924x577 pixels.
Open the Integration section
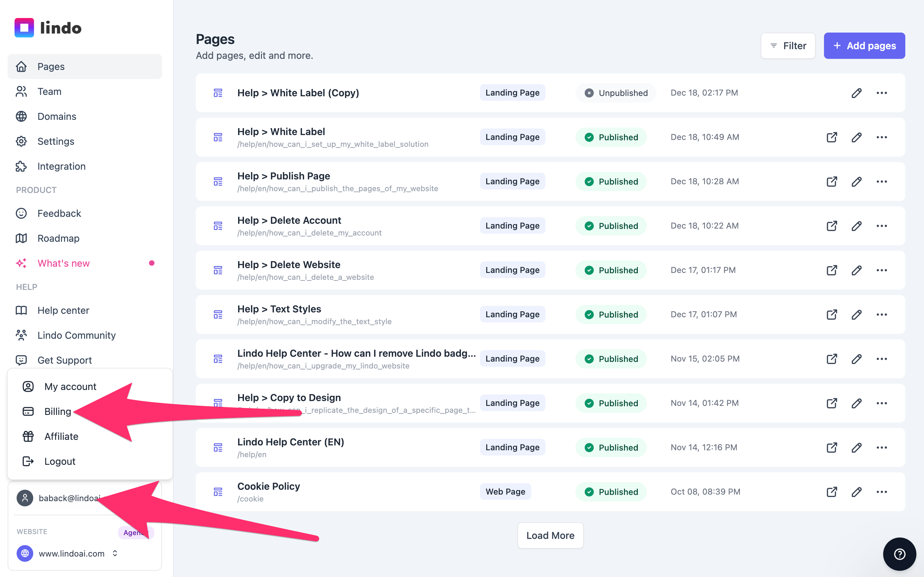click(85, 166)
